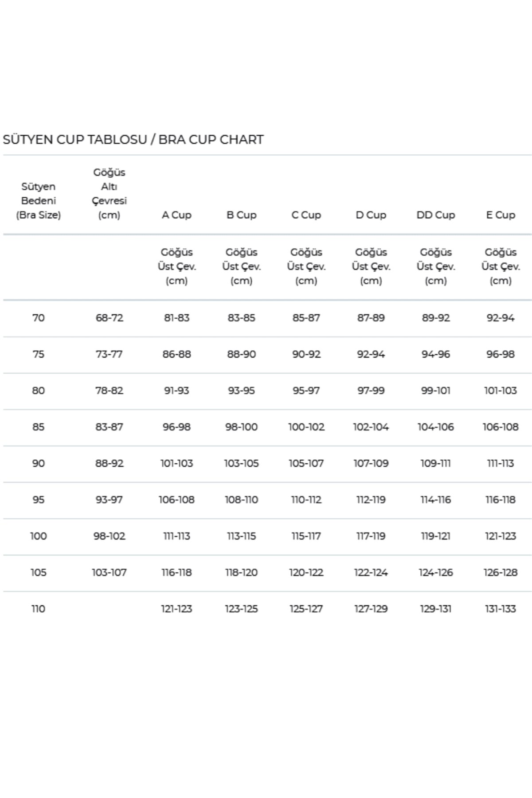Click bra size 110 row label

(39, 609)
